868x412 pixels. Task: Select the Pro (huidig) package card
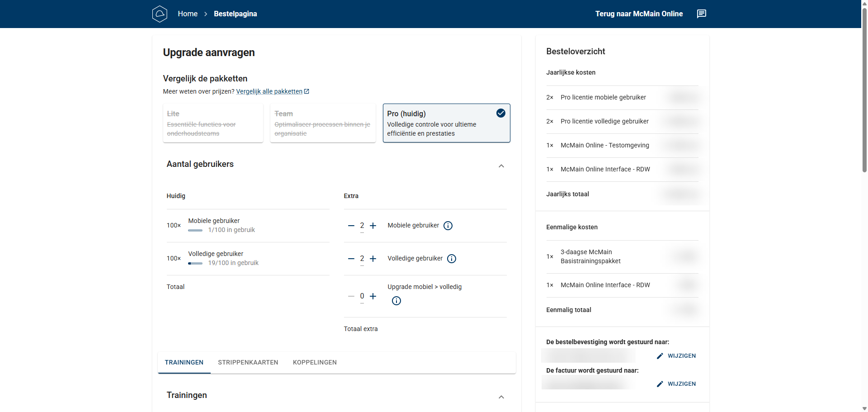tap(446, 123)
